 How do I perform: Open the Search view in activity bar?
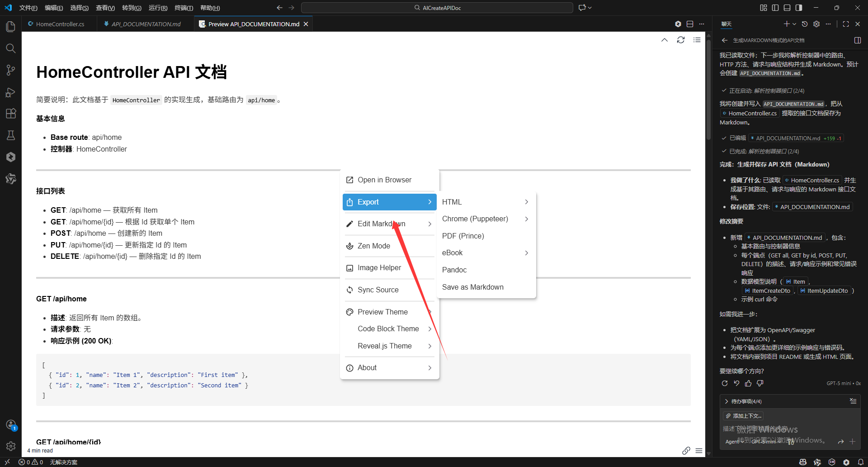11,48
